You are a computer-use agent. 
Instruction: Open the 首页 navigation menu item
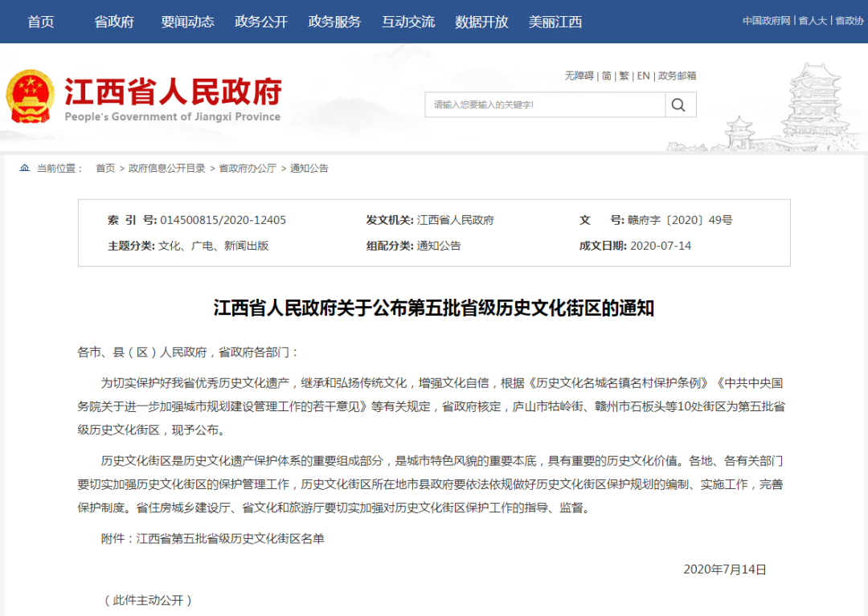pos(41,22)
